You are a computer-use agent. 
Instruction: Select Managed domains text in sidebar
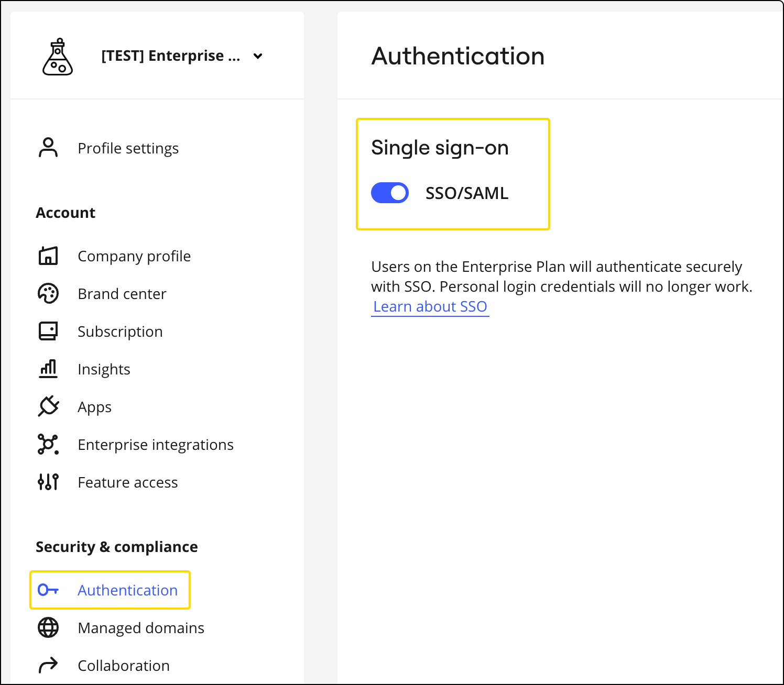pos(141,628)
